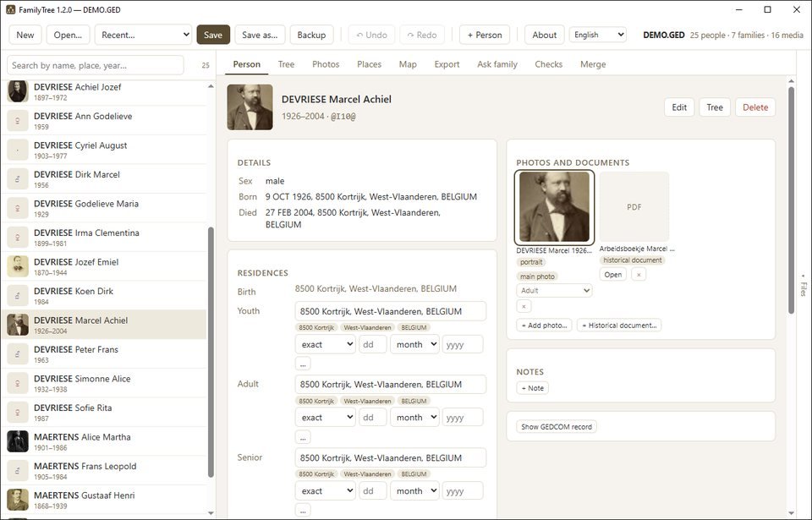Focus the search by name field
Image resolution: width=812 pixels, height=520 pixels.
point(96,65)
